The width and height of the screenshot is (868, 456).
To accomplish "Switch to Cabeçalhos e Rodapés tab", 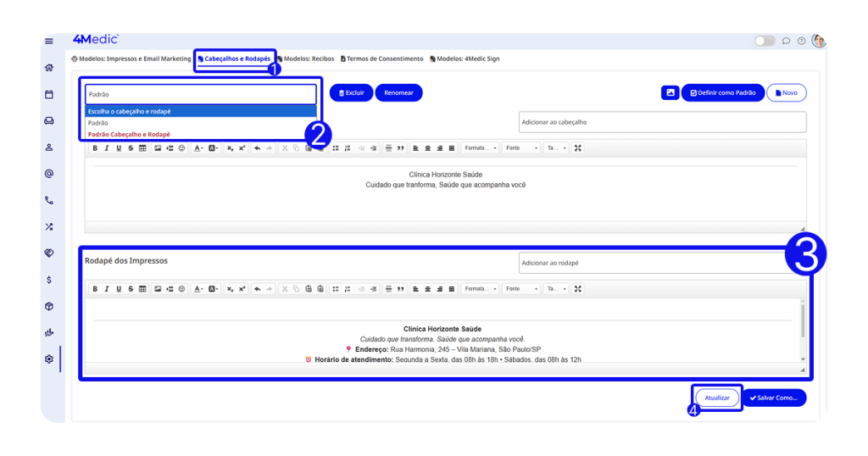I will click(235, 58).
